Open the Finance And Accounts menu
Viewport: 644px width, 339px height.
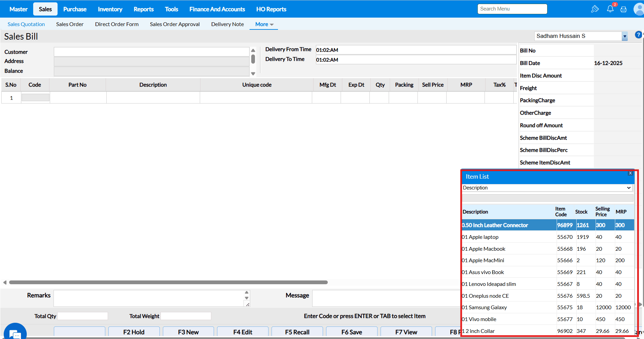click(217, 9)
